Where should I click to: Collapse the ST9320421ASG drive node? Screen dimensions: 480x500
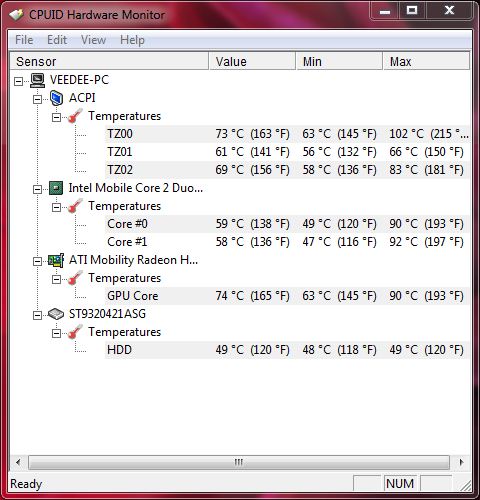click(37, 315)
